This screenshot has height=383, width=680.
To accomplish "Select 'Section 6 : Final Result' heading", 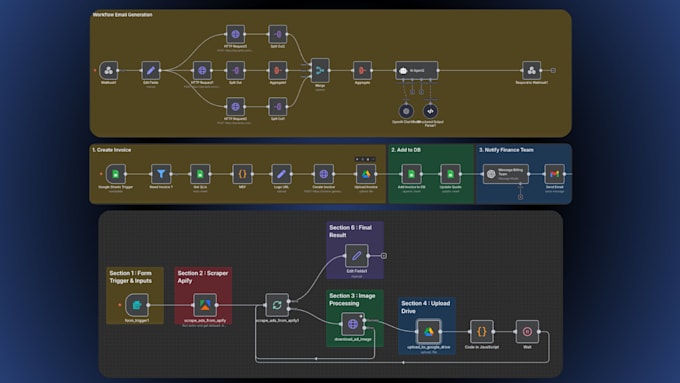I will tap(350, 231).
